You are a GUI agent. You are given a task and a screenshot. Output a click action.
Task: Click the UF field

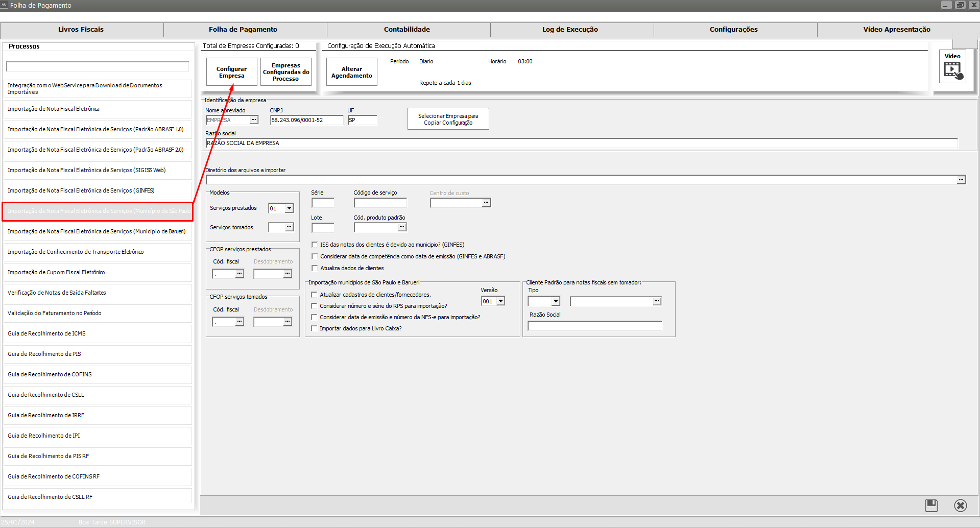[363, 120]
